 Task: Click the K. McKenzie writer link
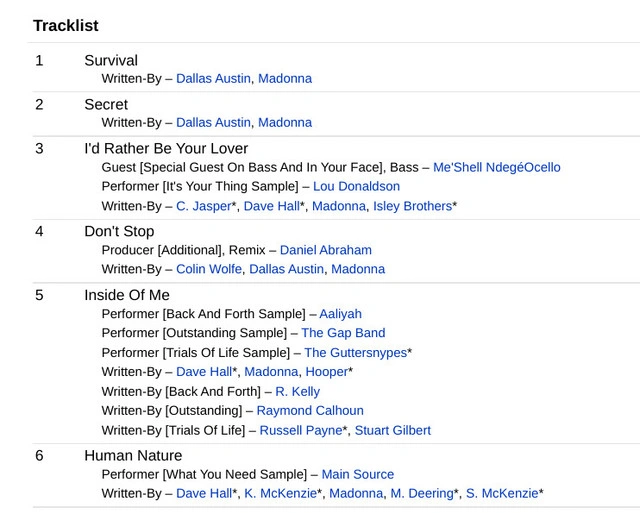pos(280,493)
